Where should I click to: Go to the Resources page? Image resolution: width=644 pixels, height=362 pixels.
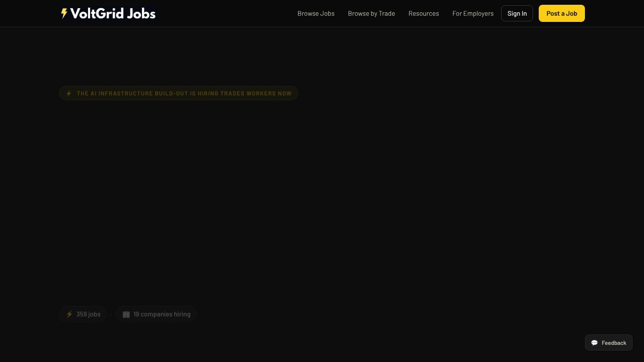click(x=423, y=13)
